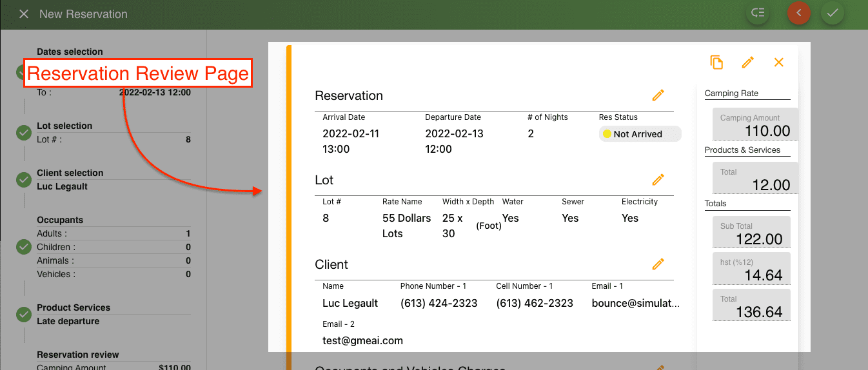This screenshot has width=868, height=370.
Task: Click email test@gmeai.com
Action: point(362,341)
